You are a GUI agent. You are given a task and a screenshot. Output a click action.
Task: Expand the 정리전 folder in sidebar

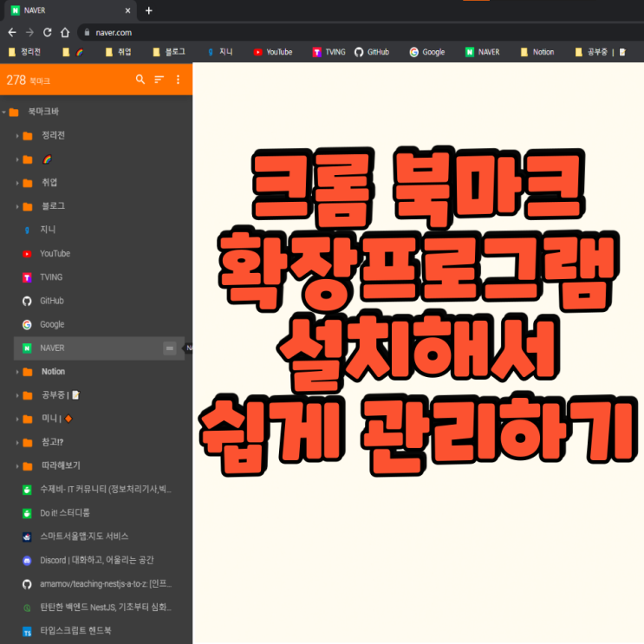point(17,135)
